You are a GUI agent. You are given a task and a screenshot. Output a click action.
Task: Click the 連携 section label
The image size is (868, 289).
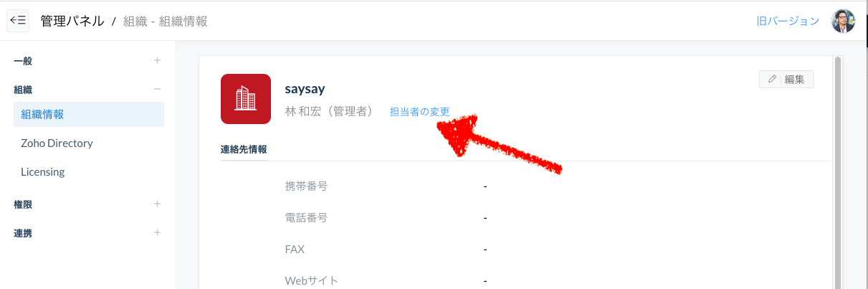point(23,233)
